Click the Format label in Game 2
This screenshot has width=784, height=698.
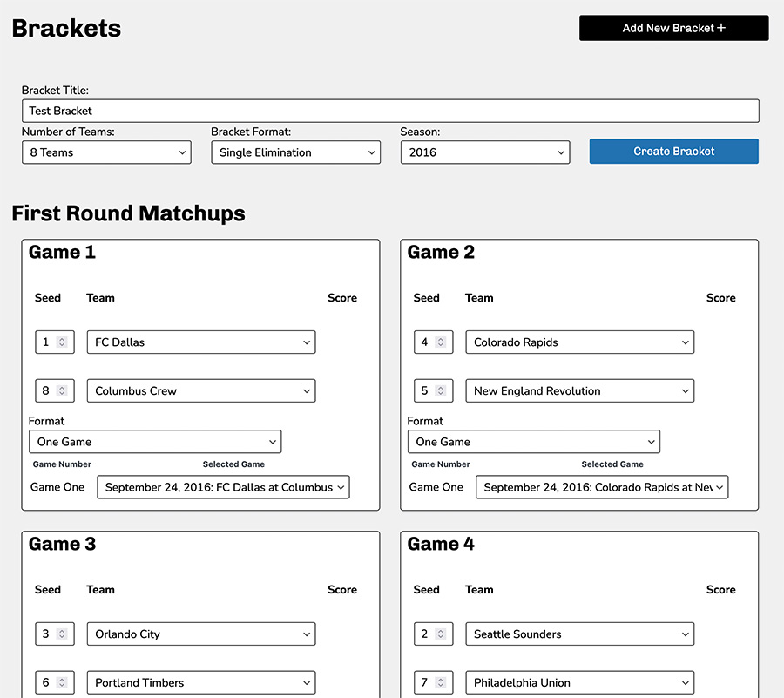click(425, 421)
